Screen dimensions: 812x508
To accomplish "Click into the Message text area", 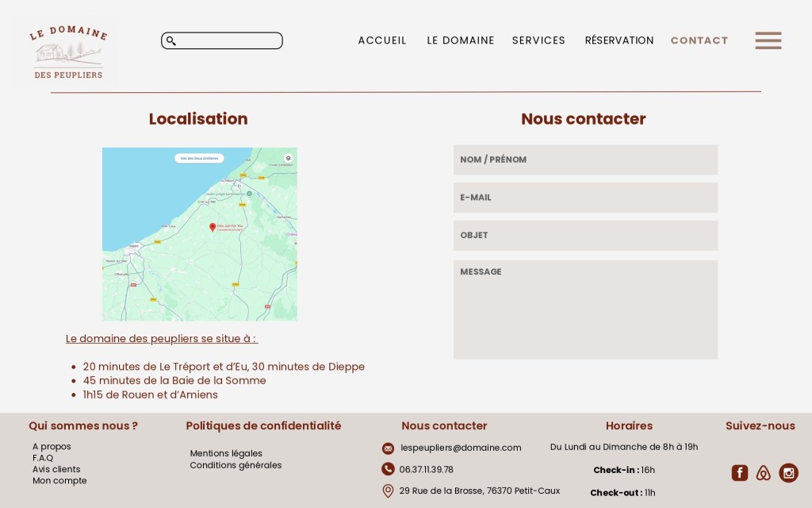I will pos(585,310).
